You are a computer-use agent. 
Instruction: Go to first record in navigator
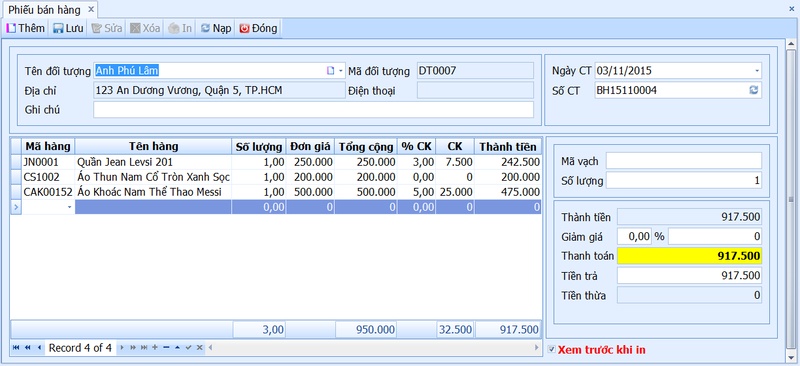[x=16, y=348]
